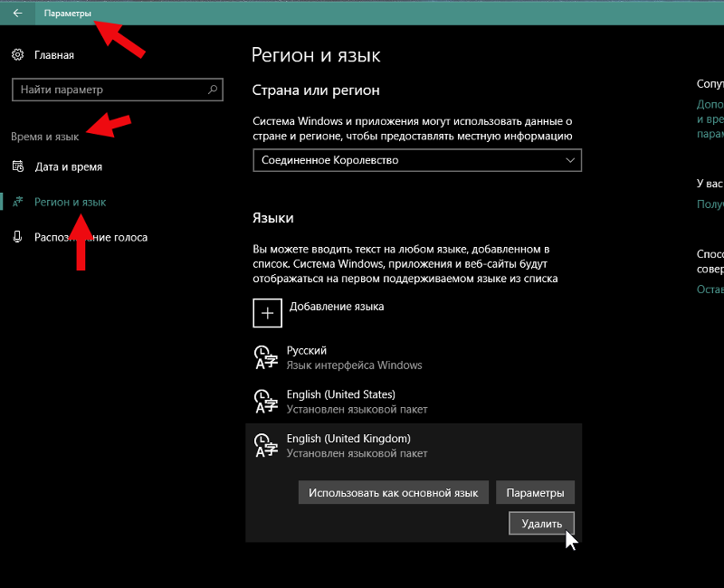Image resolution: width=724 pixels, height=588 pixels.
Task: Click Добавление языка label
Action: (337, 307)
